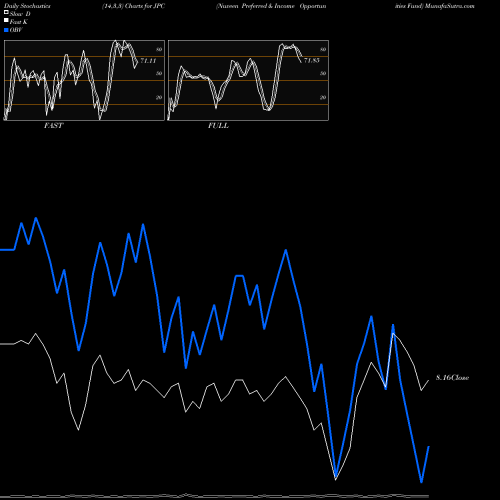The image size is (500, 500).
Task: Click the 8.16Close price label
Action: click(x=452, y=378)
